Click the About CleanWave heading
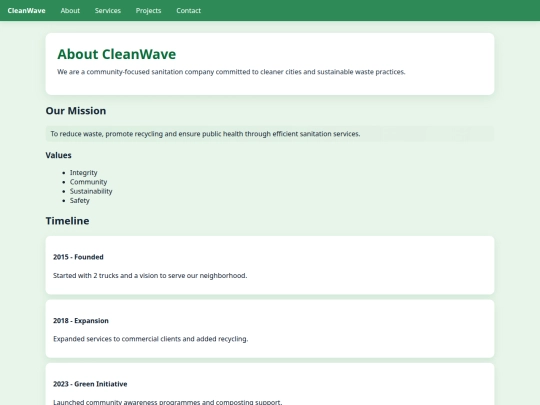This screenshot has width=540, height=405. click(116, 54)
